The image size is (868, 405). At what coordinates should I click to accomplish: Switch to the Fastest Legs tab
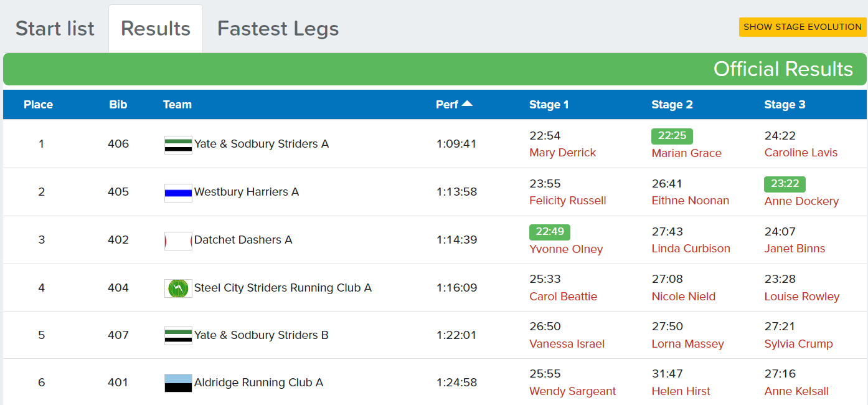pyautogui.click(x=277, y=28)
